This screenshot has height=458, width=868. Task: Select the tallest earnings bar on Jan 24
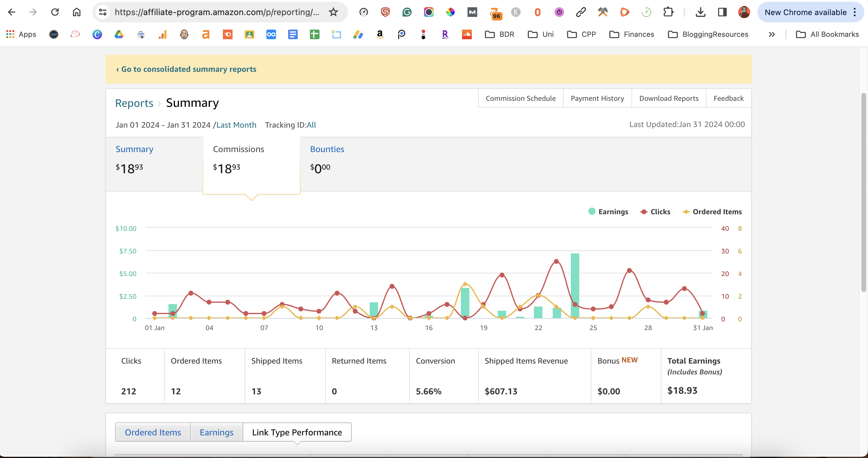575,285
